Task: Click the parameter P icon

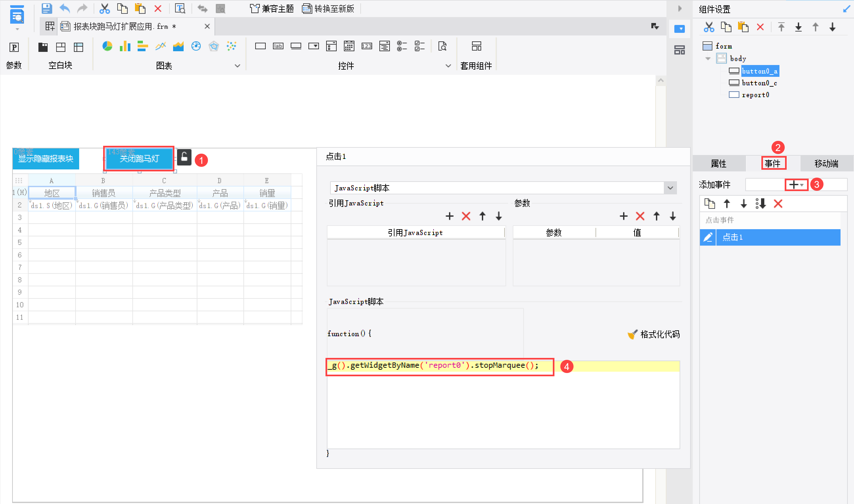Action: pos(14,47)
